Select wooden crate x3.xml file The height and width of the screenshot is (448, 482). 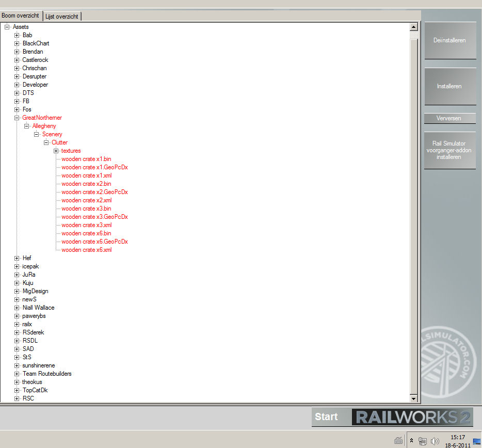pos(86,226)
